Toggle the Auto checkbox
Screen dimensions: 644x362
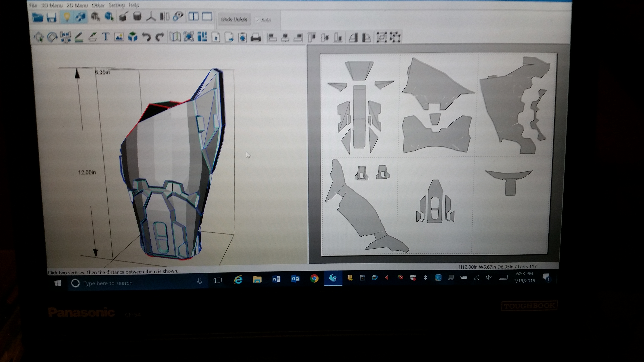[257, 20]
